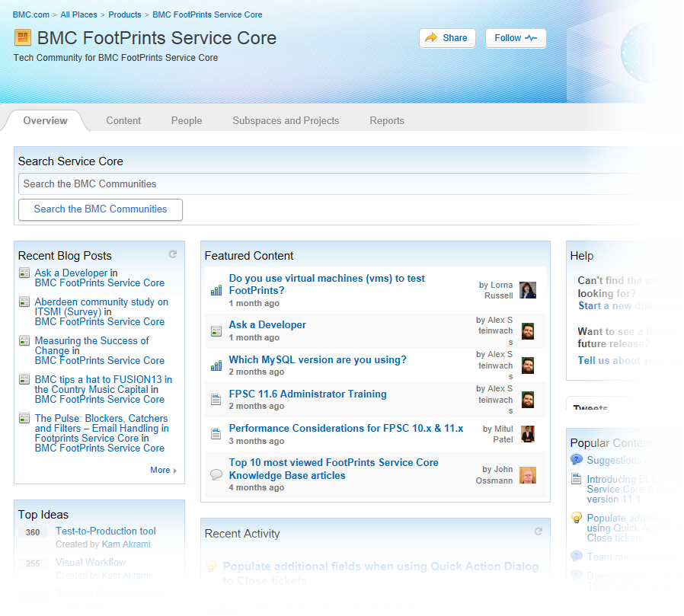
Task: Click blog icon beside Aberdeen community study
Action: 24,302
